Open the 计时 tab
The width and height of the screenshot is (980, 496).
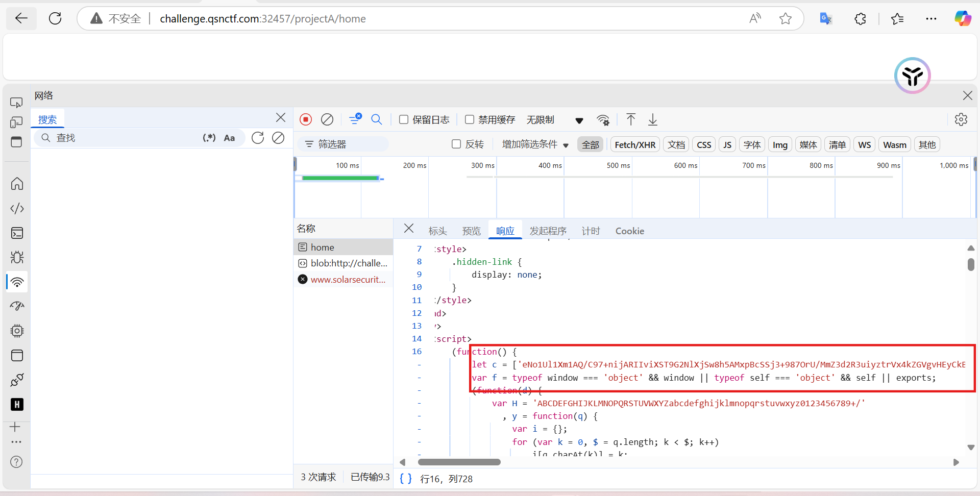pyautogui.click(x=591, y=231)
